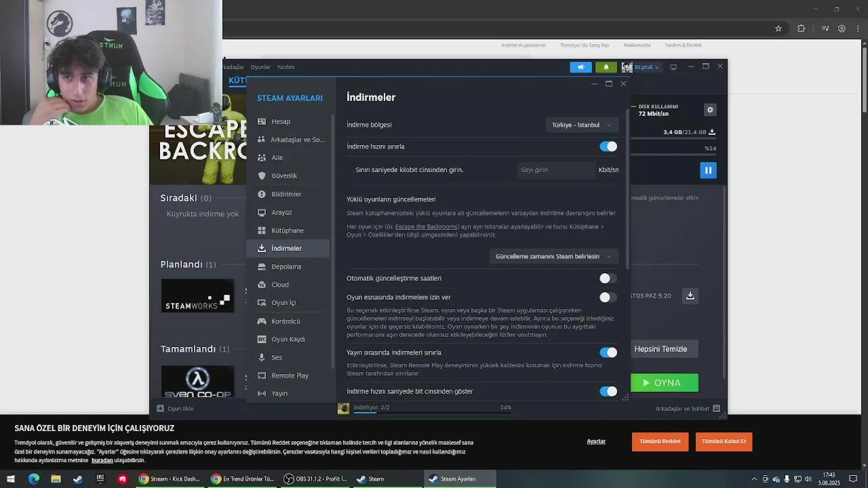Follow the Escape the Backrooms link
The image size is (868, 488).
pyautogui.click(x=426, y=226)
